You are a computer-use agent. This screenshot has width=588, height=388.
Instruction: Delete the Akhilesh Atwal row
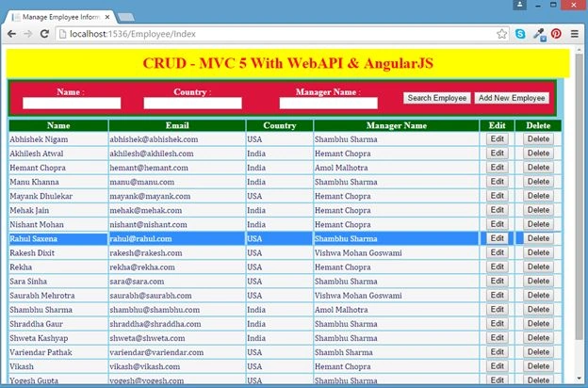[x=538, y=154]
